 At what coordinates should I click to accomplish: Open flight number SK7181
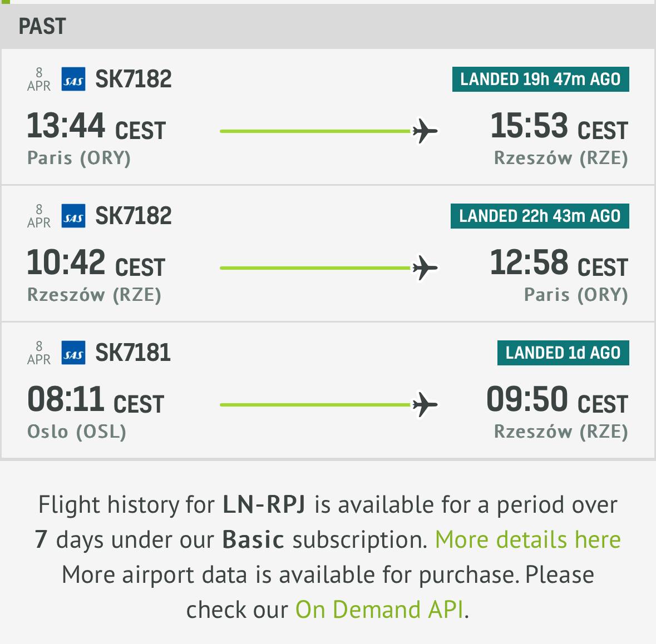point(133,353)
